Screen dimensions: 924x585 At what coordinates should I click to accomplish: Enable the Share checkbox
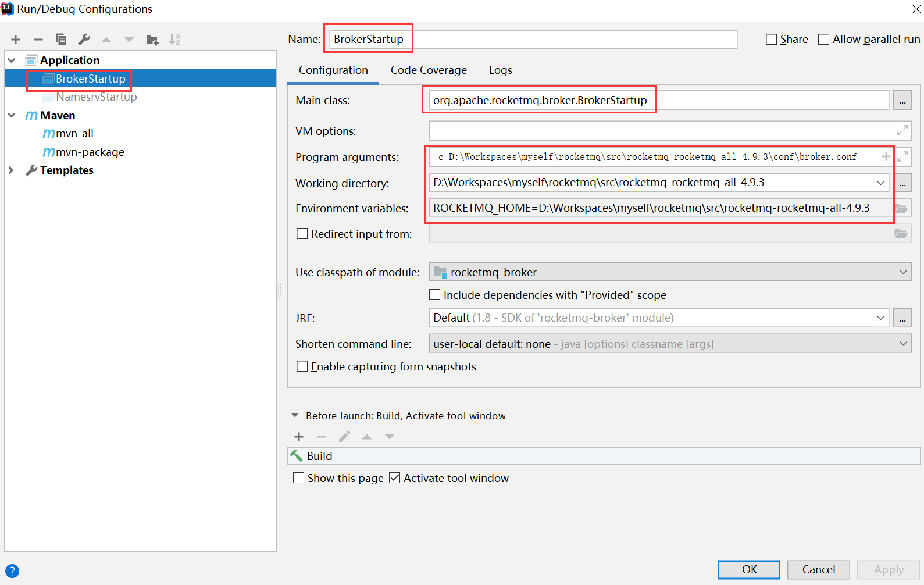pos(772,40)
